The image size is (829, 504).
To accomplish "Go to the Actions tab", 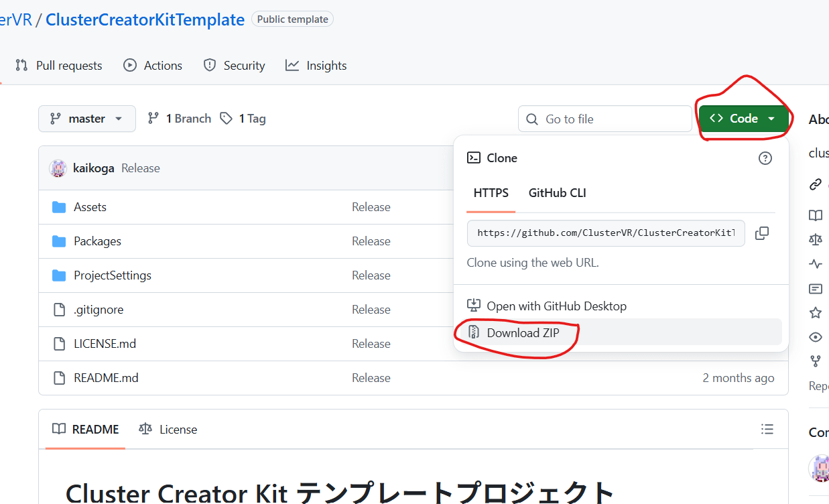I will (x=153, y=66).
